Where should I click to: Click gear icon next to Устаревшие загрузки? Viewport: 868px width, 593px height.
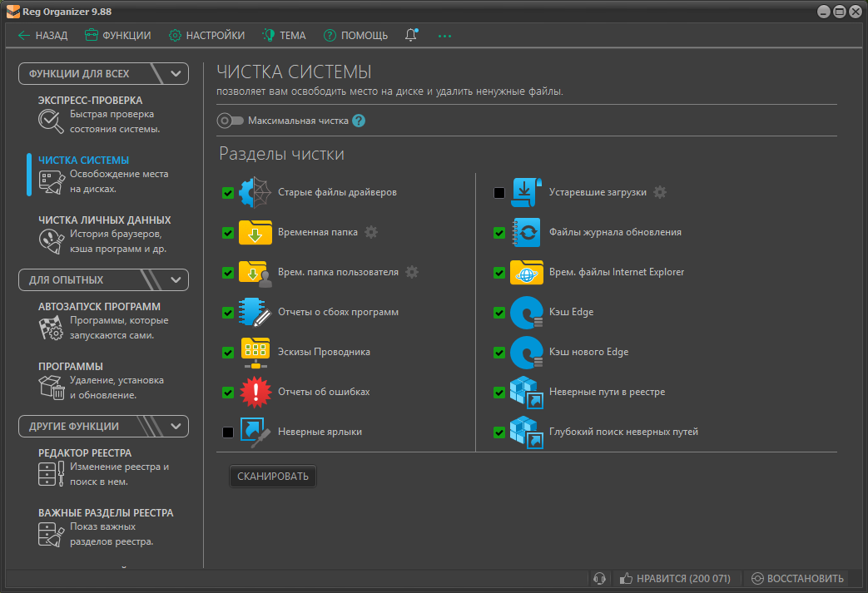[x=659, y=192]
